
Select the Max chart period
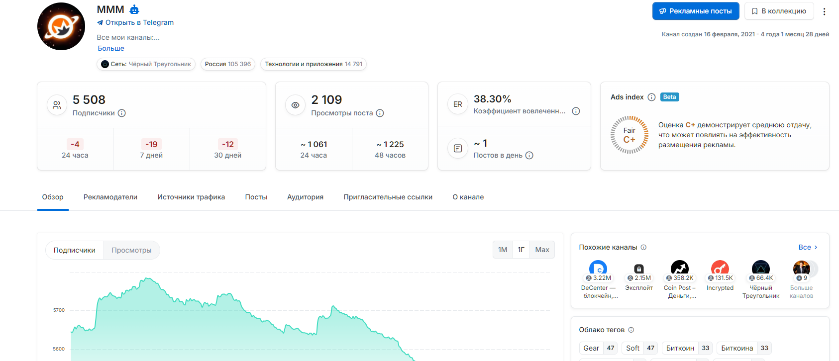[542, 250]
